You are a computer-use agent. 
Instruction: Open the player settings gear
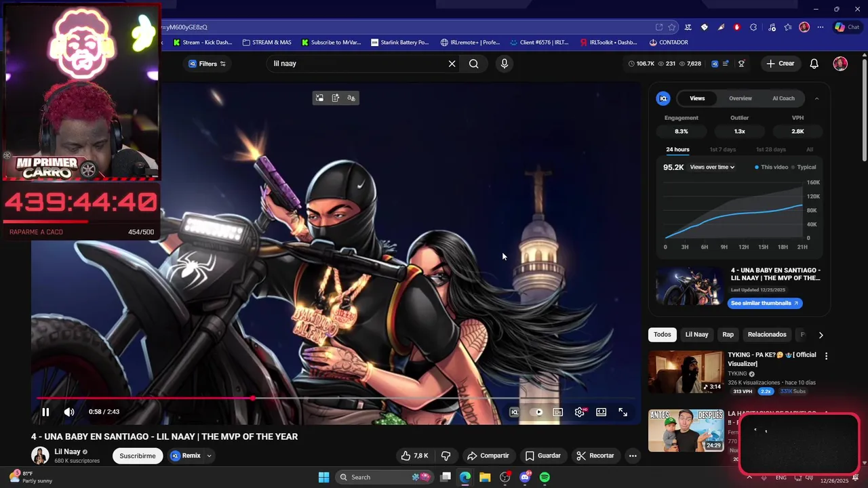580,412
